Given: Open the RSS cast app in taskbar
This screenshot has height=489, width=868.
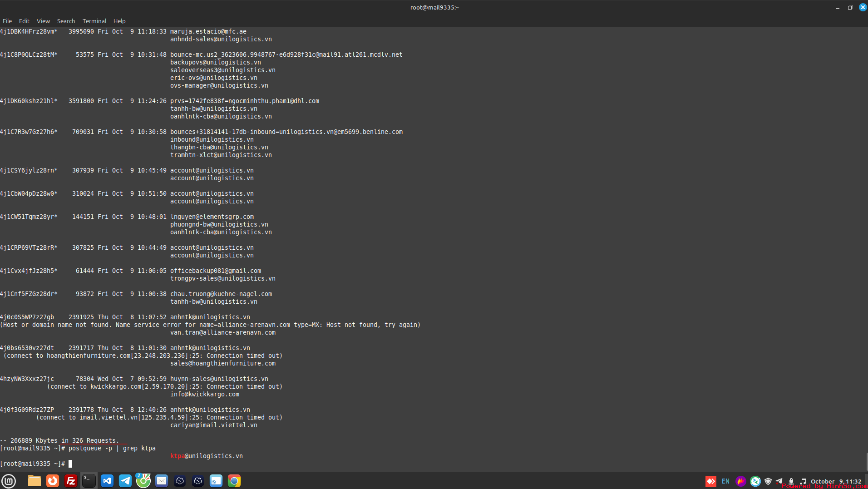Looking at the screenshot, I should click(216, 481).
